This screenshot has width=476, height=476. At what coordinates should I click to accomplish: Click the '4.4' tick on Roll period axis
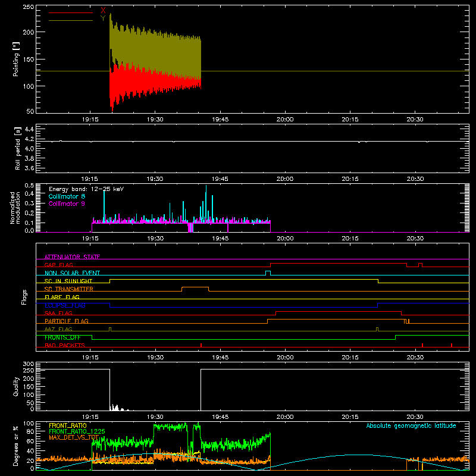tap(29, 129)
